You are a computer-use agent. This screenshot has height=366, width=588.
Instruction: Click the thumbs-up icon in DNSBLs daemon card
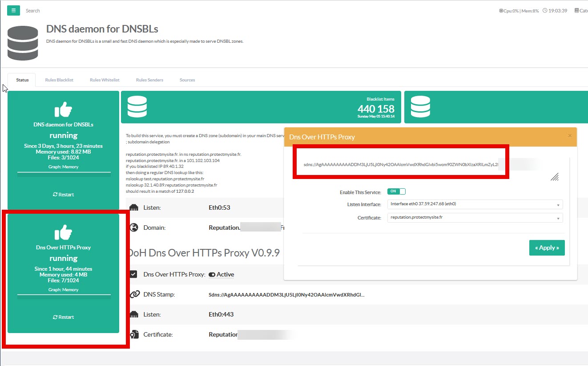(63, 110)
